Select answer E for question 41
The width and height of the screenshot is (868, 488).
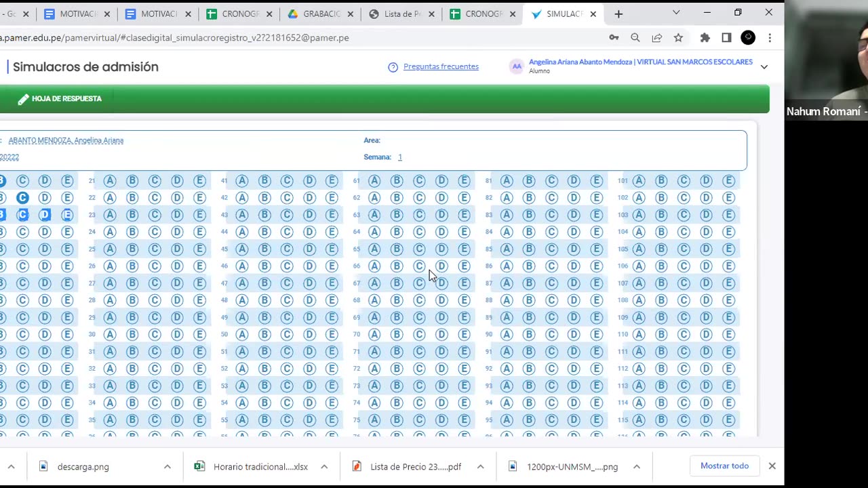[332, 181]
